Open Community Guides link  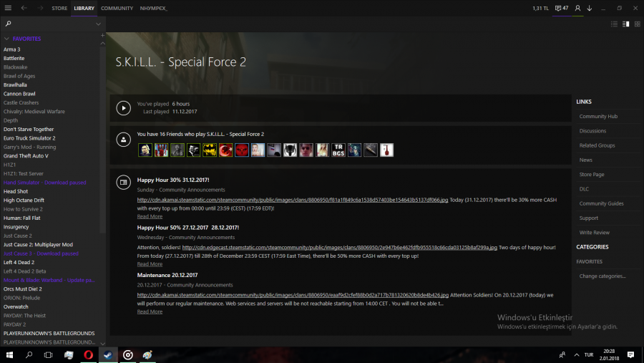coord(601,203)
